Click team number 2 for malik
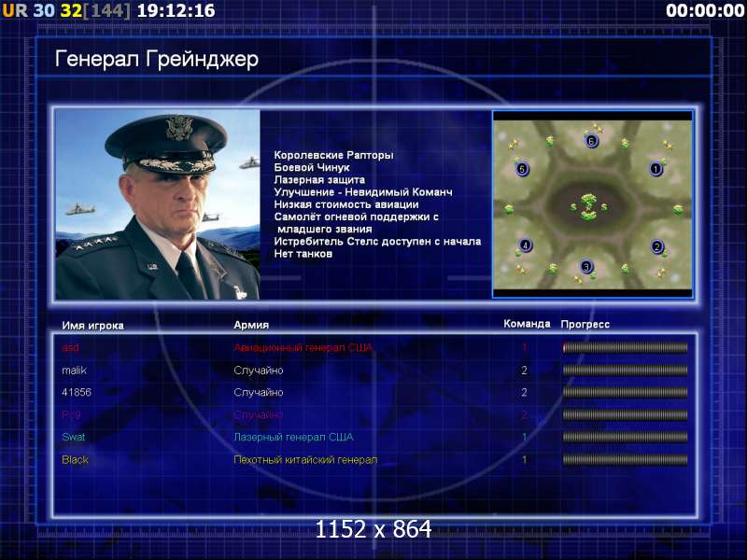 525,370
